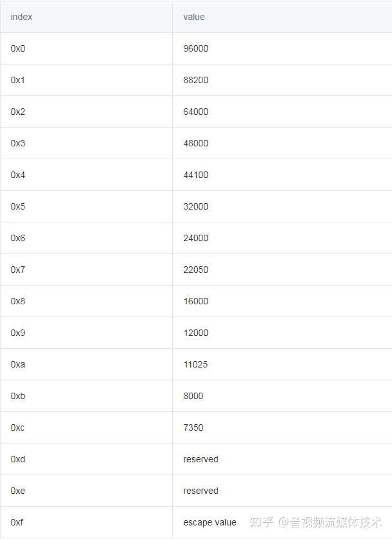
Task: Select the 11025 value cell
Action: coord(195,364)
